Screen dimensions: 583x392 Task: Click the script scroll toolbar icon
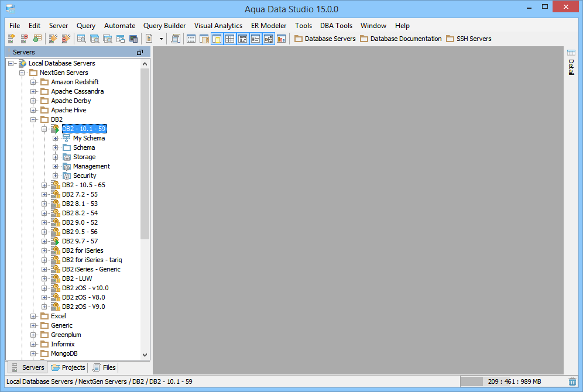click(176, 39)
